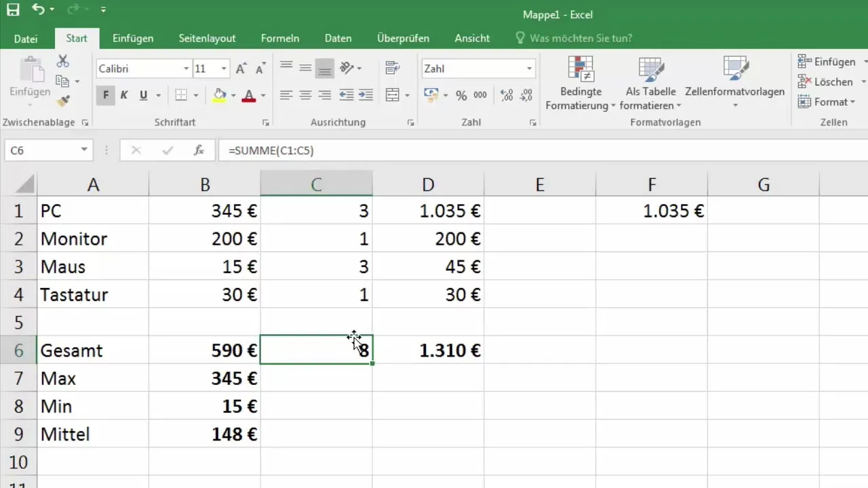Switch to the Einfügen ribbon tab

[x=133, y=39]
